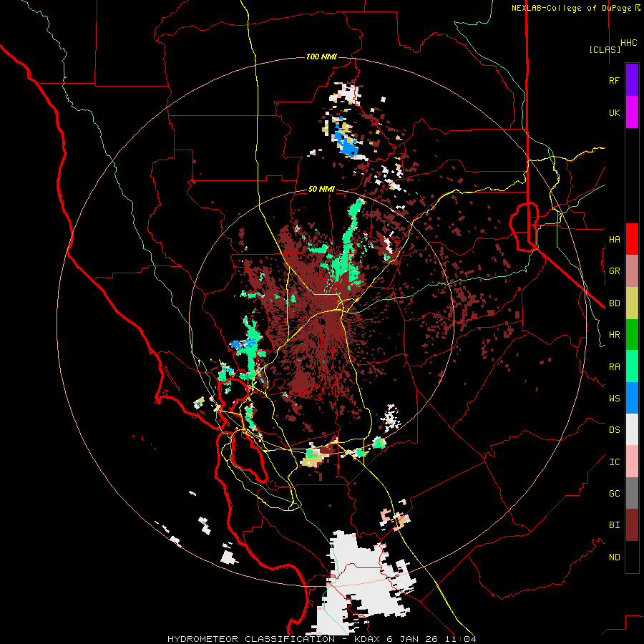This screenshot has width=644, height=644.
Task: Click the HR dark green legend swatch
Action: click(x=632, y=335)
